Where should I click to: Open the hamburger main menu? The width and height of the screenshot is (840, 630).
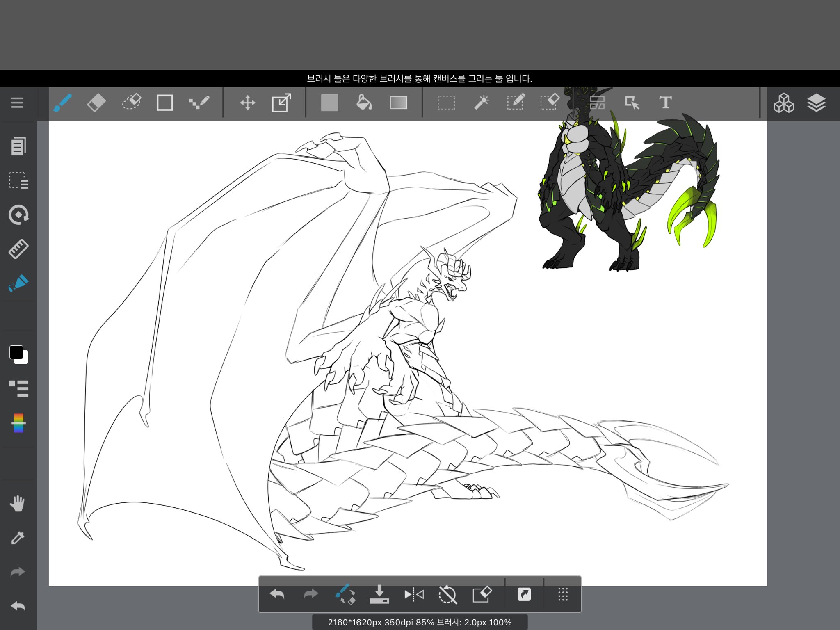click(x=17, y=103)
